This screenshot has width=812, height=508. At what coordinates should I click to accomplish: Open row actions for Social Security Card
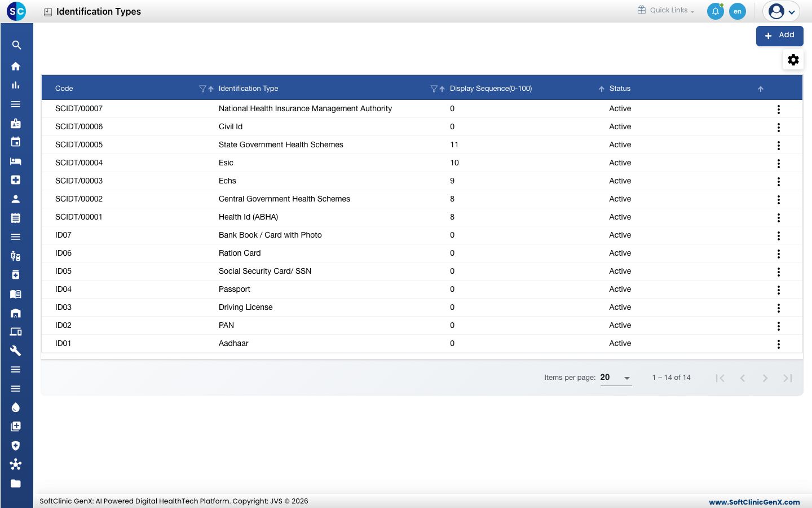pyautogui.click(x=779, y=272)
